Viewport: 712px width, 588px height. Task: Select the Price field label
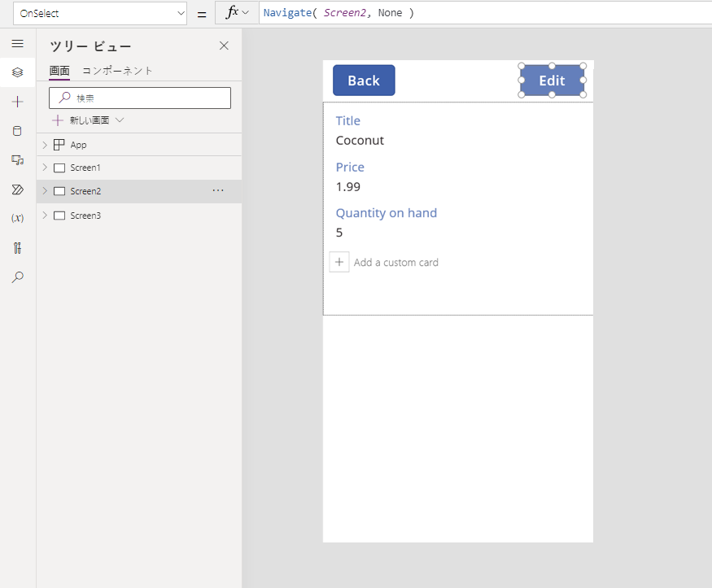coord(350,167)
